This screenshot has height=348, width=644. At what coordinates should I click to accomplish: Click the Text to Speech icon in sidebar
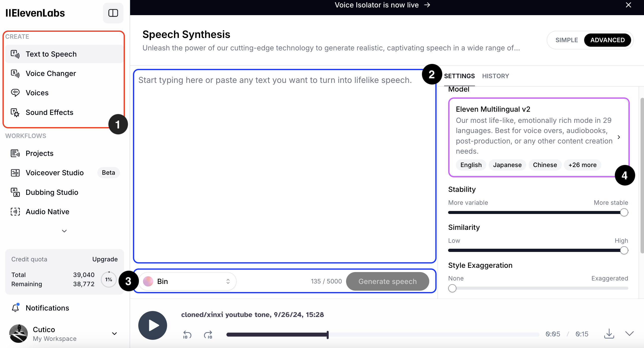[x=15, y=54]
